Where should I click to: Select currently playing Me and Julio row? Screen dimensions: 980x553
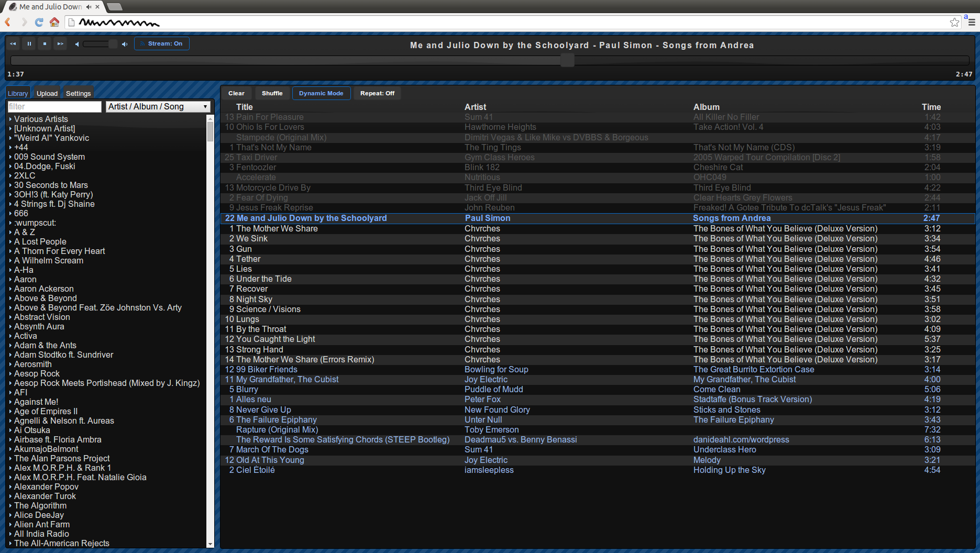[598, 218]
